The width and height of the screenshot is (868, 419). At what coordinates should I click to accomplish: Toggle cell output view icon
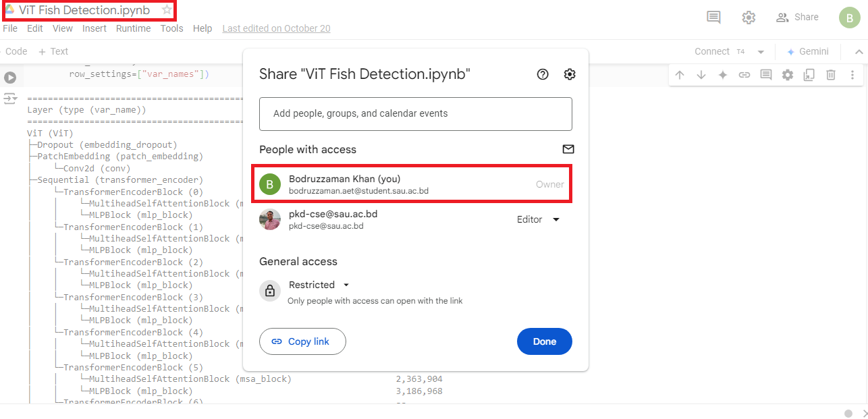[10, 99]
